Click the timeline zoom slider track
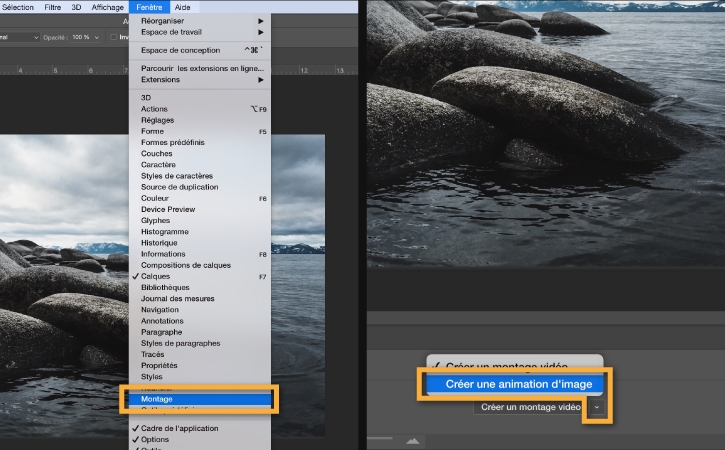The image size is (725, 450). (380, 438)
